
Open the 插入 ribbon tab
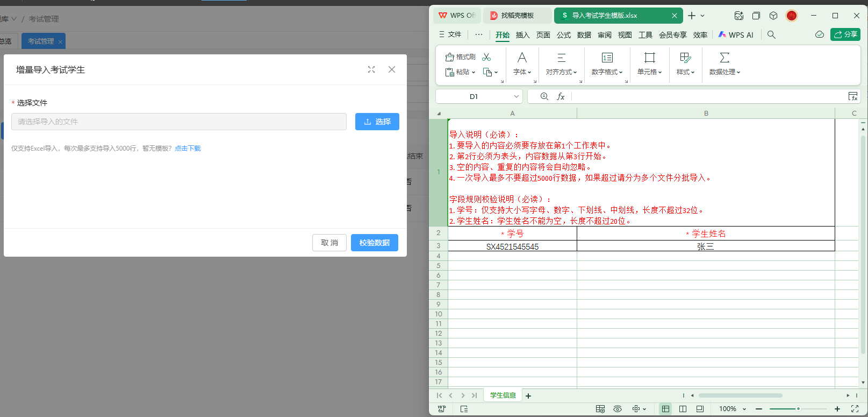point(522,35)
